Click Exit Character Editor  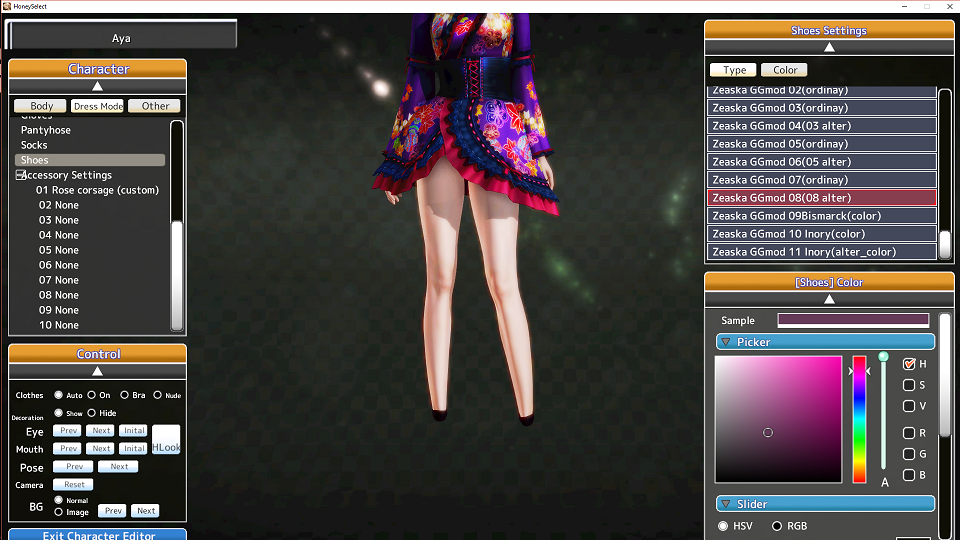click(98, 535)
